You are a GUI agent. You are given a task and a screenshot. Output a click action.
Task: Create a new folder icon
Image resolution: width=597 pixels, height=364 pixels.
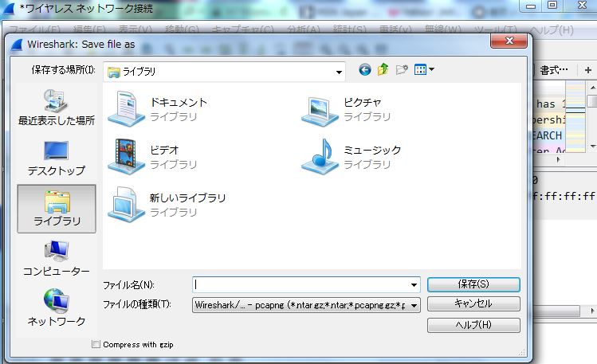402,69
